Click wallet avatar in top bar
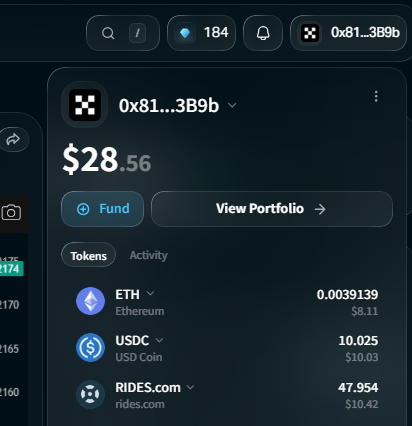 (310, 33)
